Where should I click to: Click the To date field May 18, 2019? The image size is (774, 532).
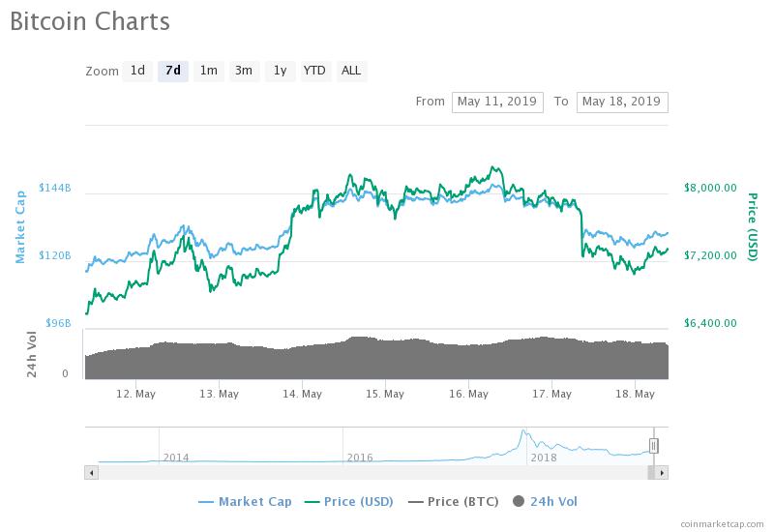point(622,103)
